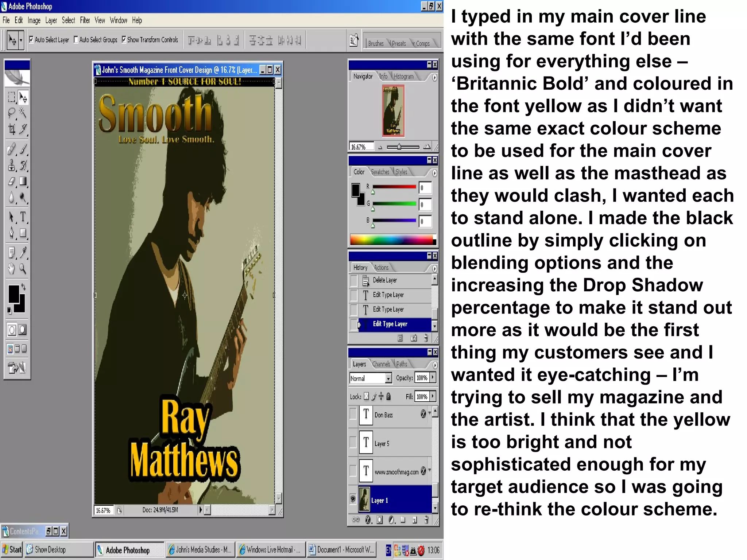Select the Dodge tool

pyautogui.click(x=23, y=197)
